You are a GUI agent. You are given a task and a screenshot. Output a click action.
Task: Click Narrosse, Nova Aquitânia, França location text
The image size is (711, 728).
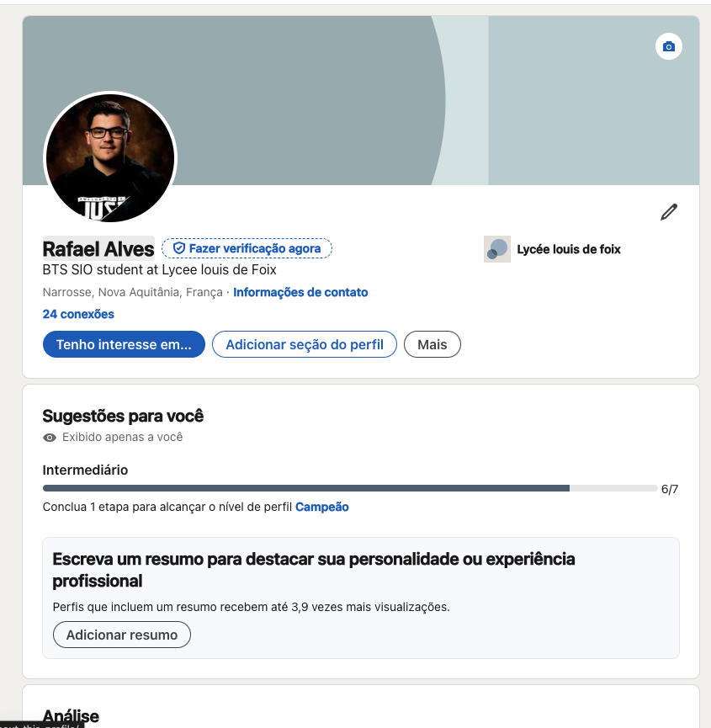(133, 292)
